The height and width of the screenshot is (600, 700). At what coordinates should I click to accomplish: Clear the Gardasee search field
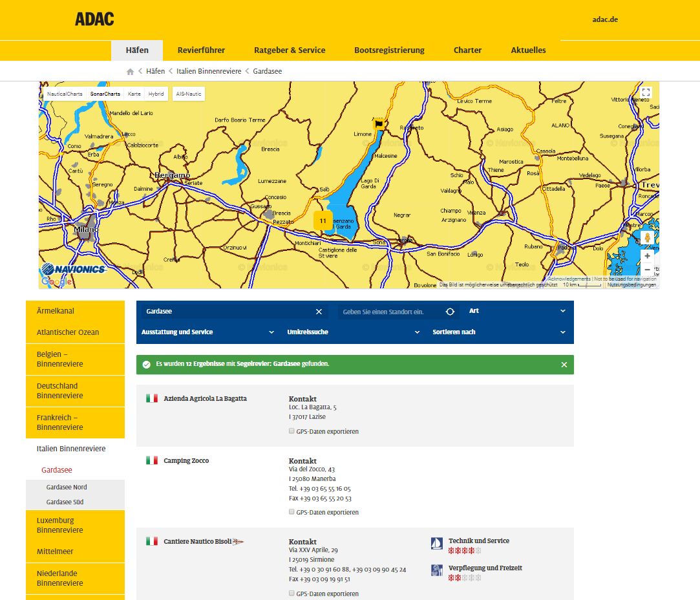click(x=319, y=312)
